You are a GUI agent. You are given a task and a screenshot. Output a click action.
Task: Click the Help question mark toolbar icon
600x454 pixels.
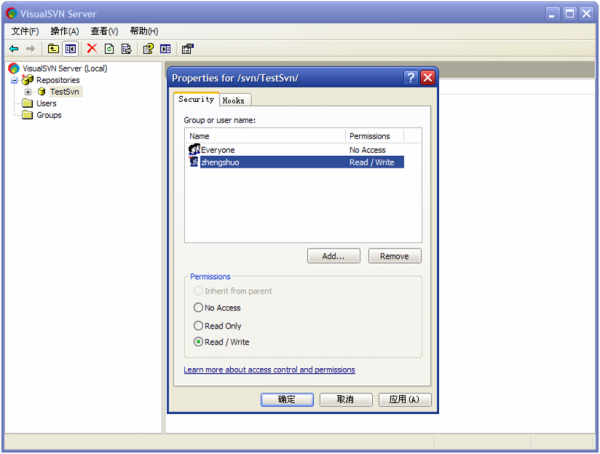click(148, 49)
